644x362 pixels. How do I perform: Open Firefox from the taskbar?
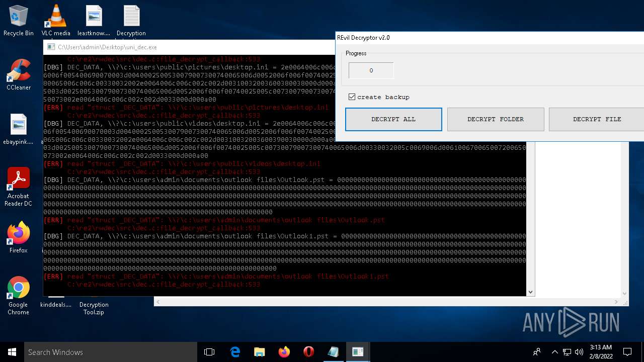(x=284, y=352)
